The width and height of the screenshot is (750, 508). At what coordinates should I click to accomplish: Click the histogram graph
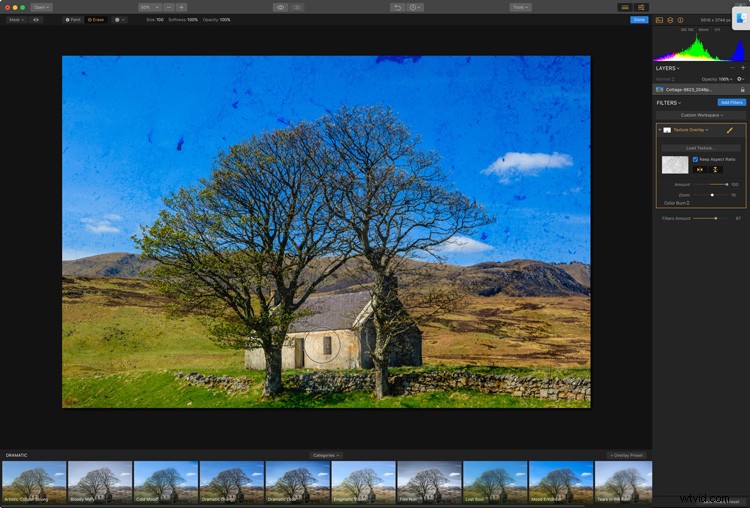699,47
